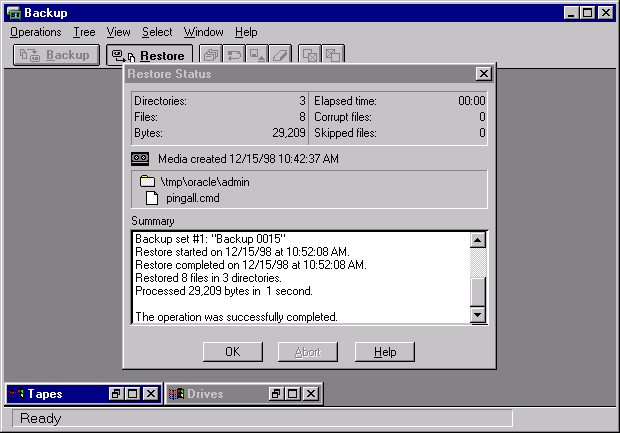Screen dimensions: 620x433
Task: Click the Uncheck selected files toolbar icon
Action: click(x=333, y=54)
